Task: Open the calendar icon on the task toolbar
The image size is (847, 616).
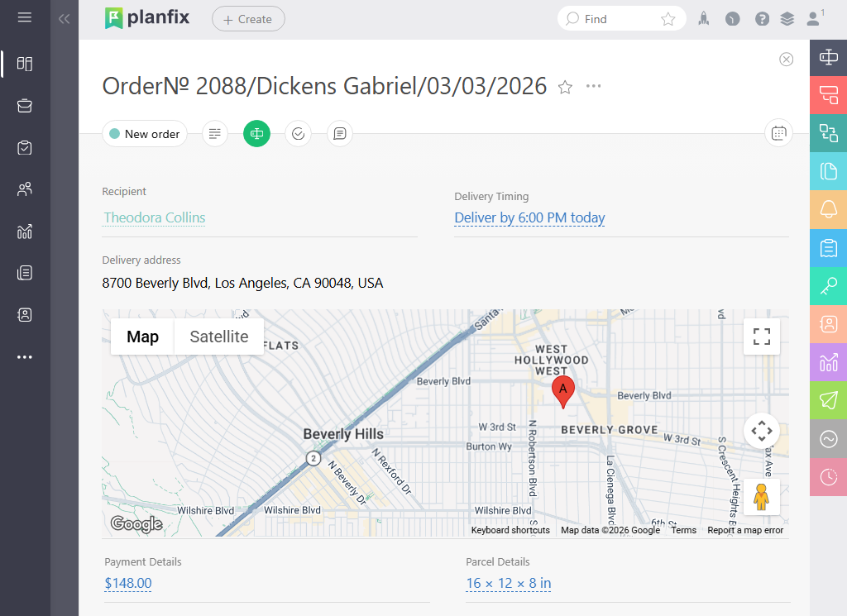Action: pos(778,133)
